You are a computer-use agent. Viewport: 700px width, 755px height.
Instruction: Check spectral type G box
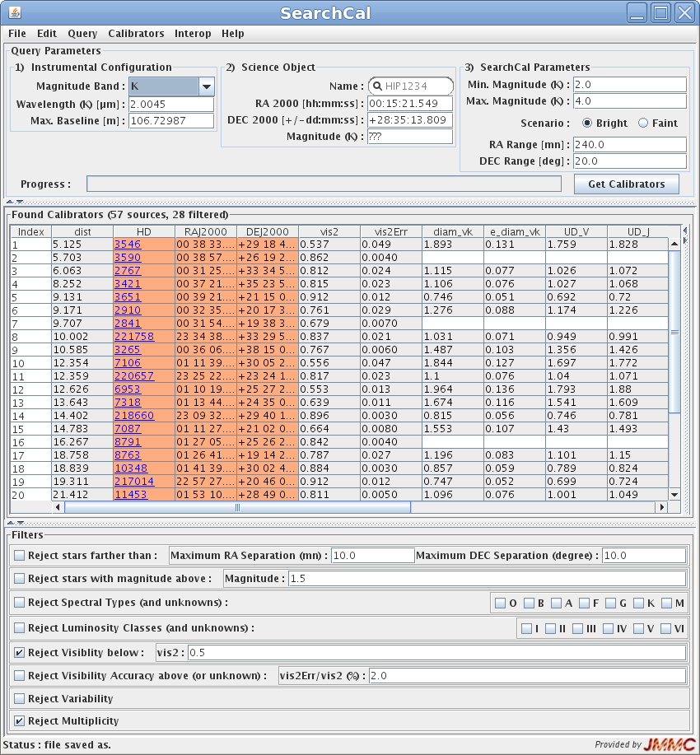(611, 604)
